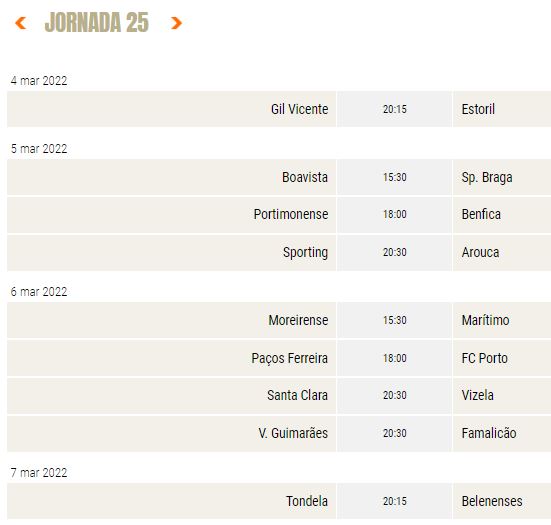Open Benfica away team

click(481, 214)
